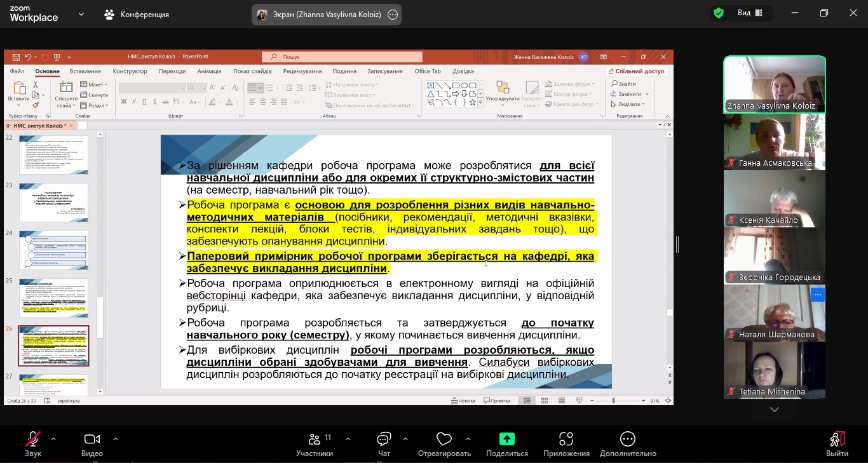Open Замінити replace dropdown
868x463 pixels.
pos(628,94)
